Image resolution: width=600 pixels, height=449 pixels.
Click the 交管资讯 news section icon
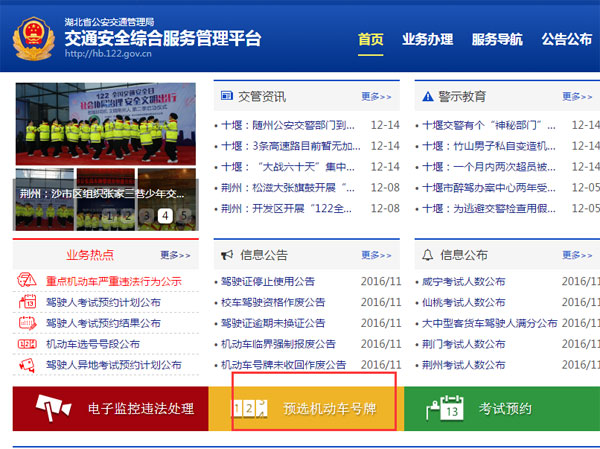click(x=227, y=95)
